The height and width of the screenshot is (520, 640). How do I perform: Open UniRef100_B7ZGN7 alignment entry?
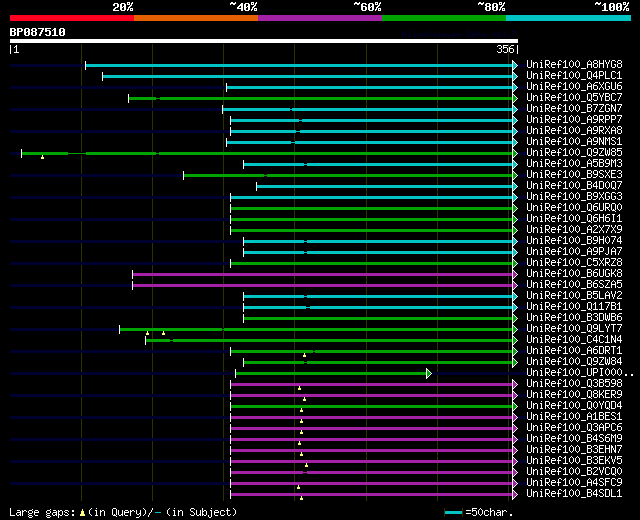(x=574, y=109)
